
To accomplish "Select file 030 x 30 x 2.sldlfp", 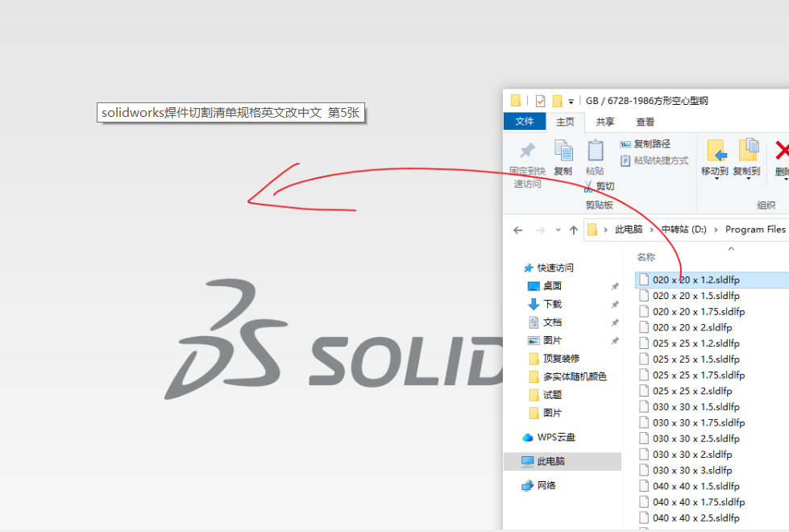I will coord(692,455).
